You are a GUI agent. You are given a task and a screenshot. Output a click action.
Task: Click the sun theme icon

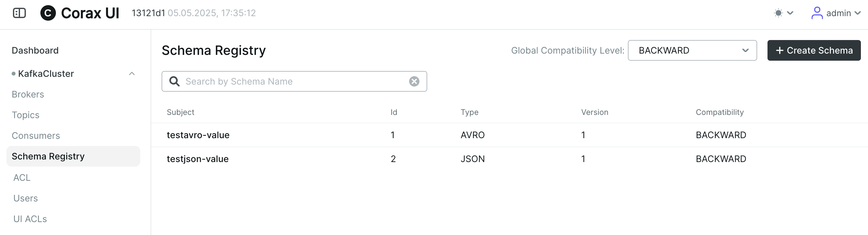[x=778, y=13]
